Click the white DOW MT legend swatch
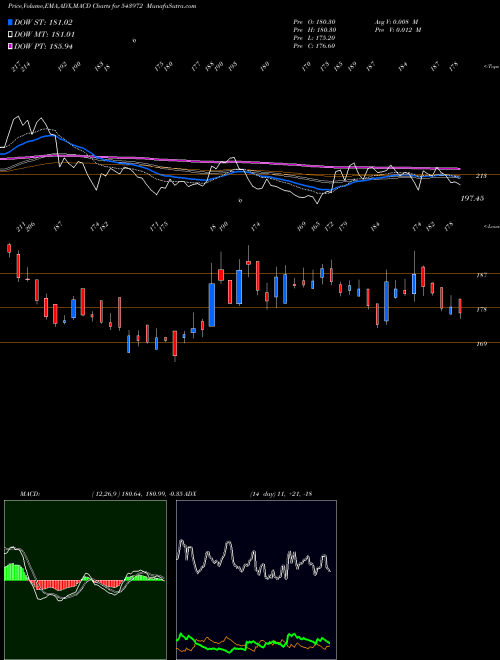The height and width of the screenshot is (660, 500). click(10, 35)
